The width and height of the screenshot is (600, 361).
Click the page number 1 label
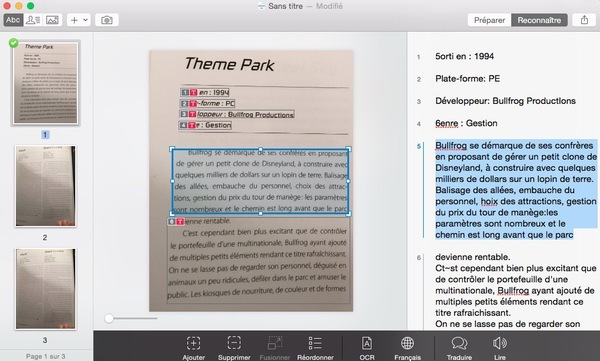coord(45,135)
